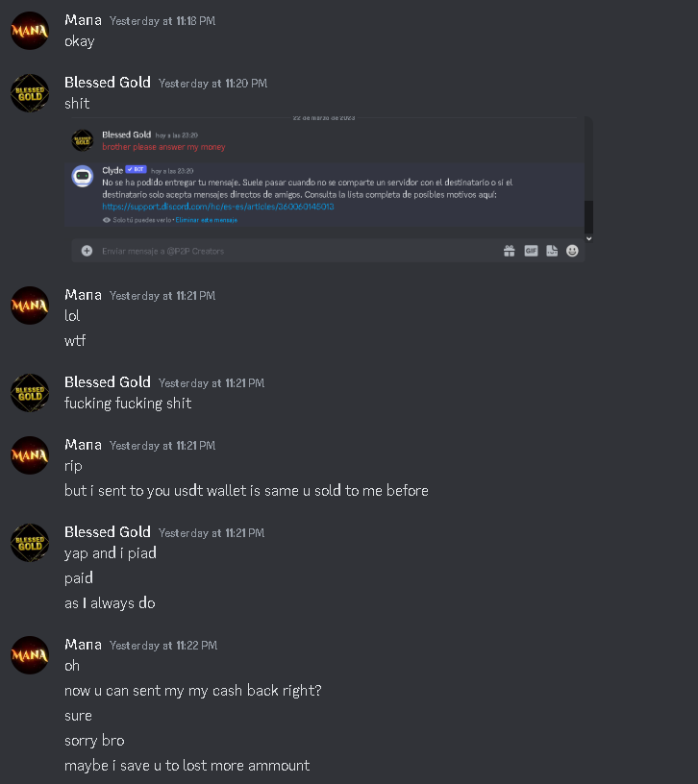Open the support.discord.com article link
The height and width of the screenshot is (784, 698).
tap(218, 207)
